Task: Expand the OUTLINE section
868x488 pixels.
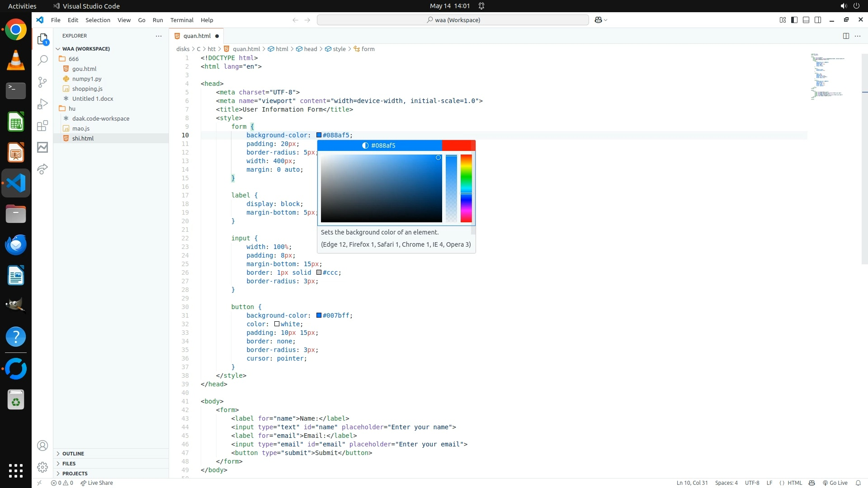Action: pos(73,454)
